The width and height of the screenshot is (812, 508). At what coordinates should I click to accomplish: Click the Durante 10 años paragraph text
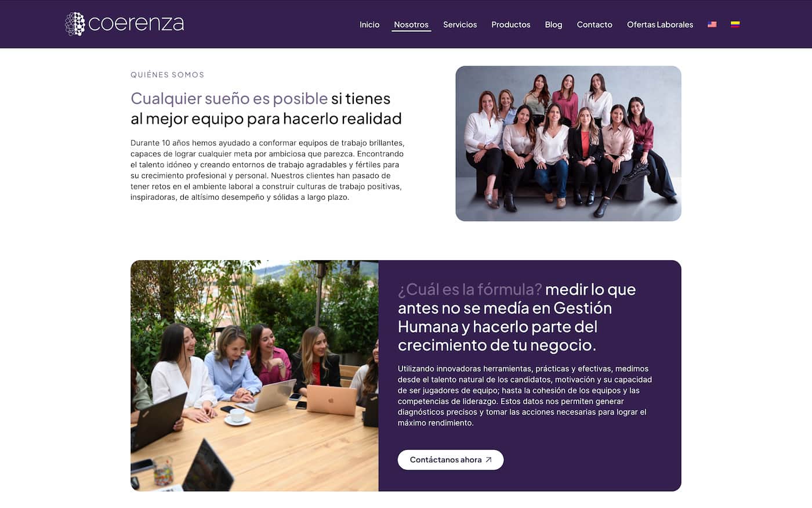coord(267,170)
